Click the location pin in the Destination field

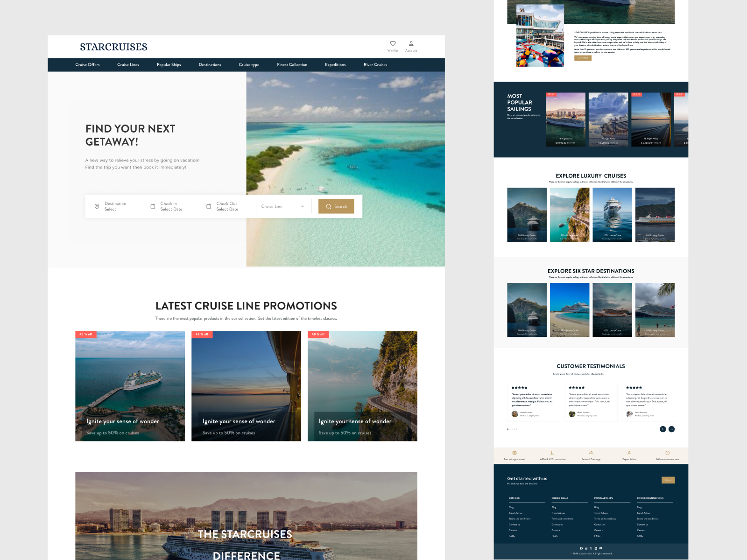point(97,206)
